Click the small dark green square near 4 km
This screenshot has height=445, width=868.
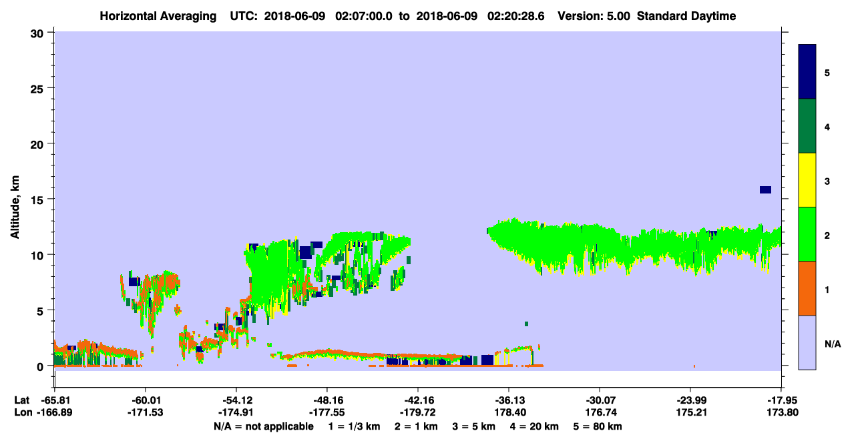coord(527,324)
